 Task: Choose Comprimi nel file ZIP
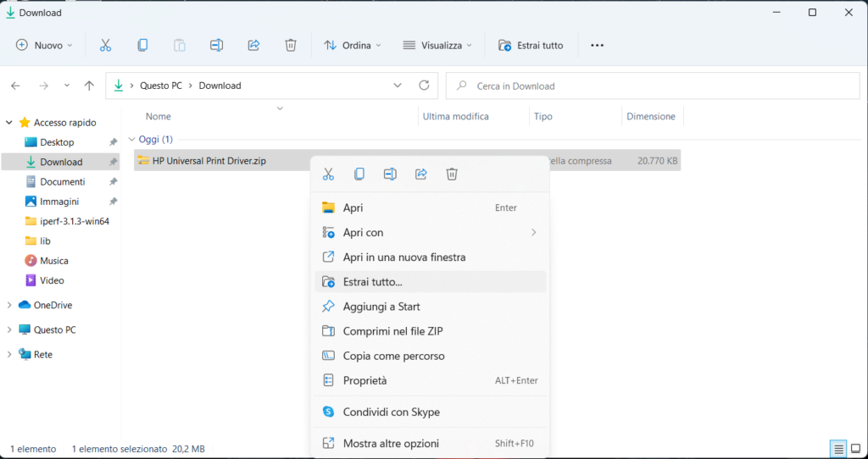pos(430,331)
